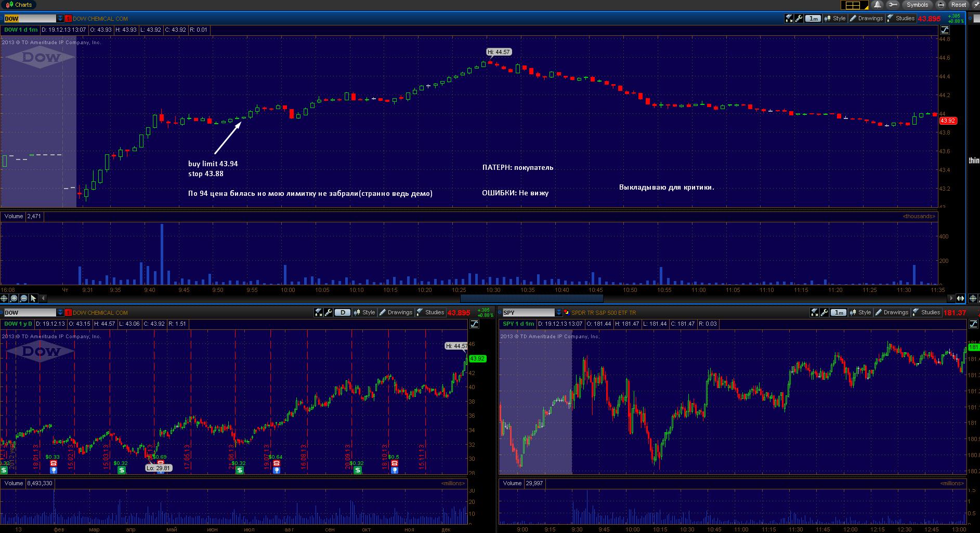Open Drawings menu on DOW daily chart
Viewport: 980px width, 533px height.
(x=396, y=313)
